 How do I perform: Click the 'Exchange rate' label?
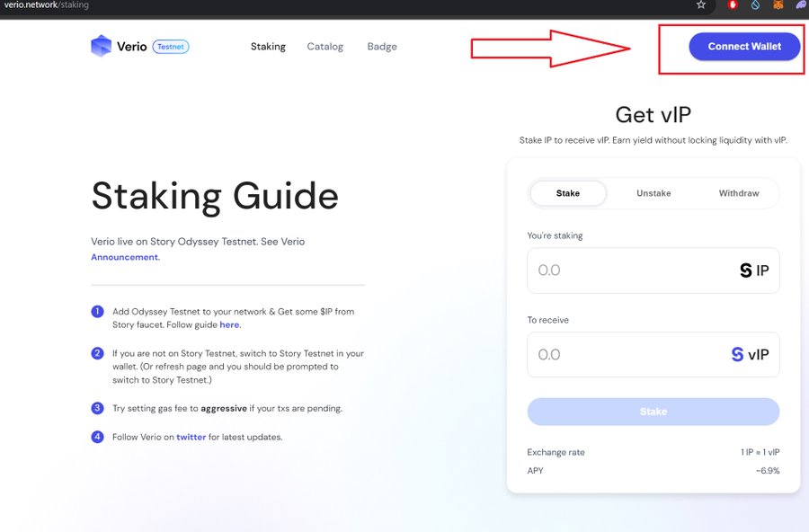coord(556,452)
